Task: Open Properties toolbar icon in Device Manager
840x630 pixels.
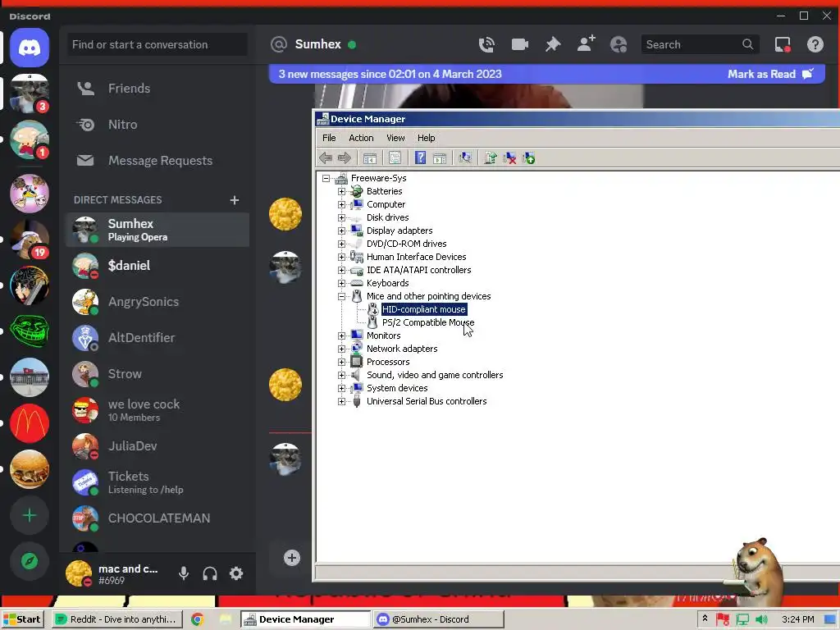Action: (x=395, y=158)
